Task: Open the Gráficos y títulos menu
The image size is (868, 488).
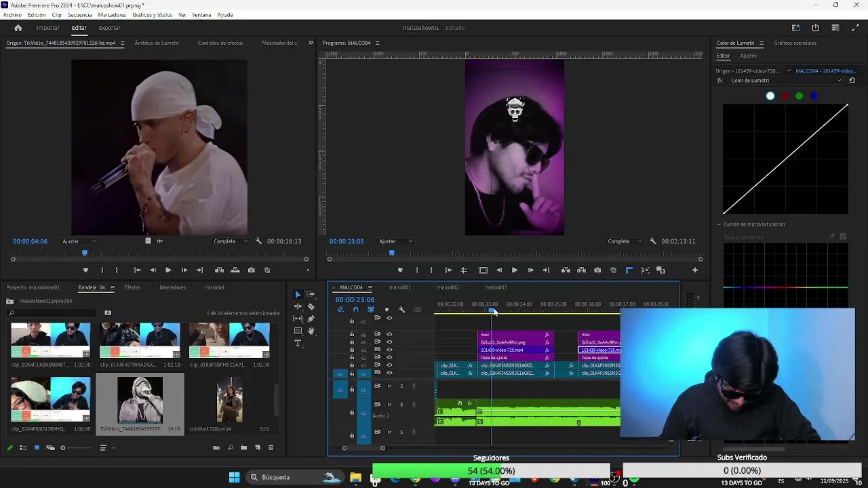Action: click(x=152, y=15)
